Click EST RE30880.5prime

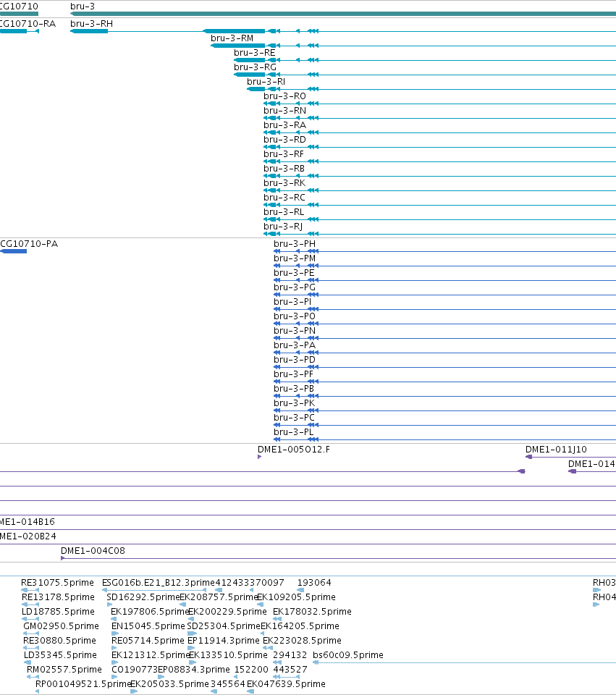(59, 641)
